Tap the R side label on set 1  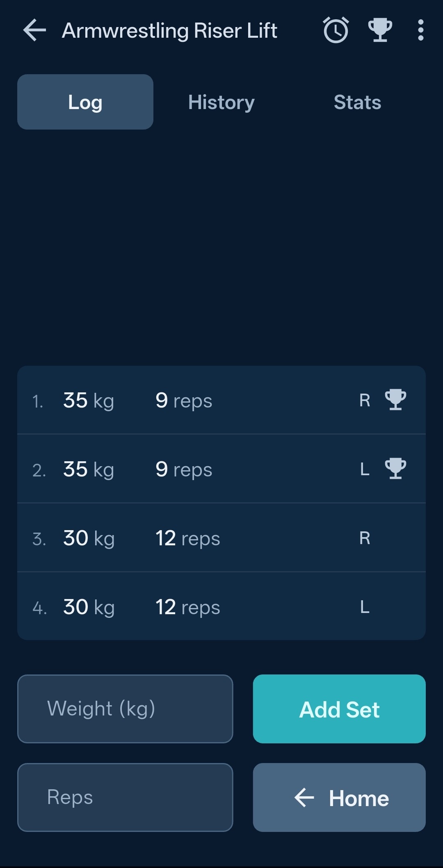point(365,400)
